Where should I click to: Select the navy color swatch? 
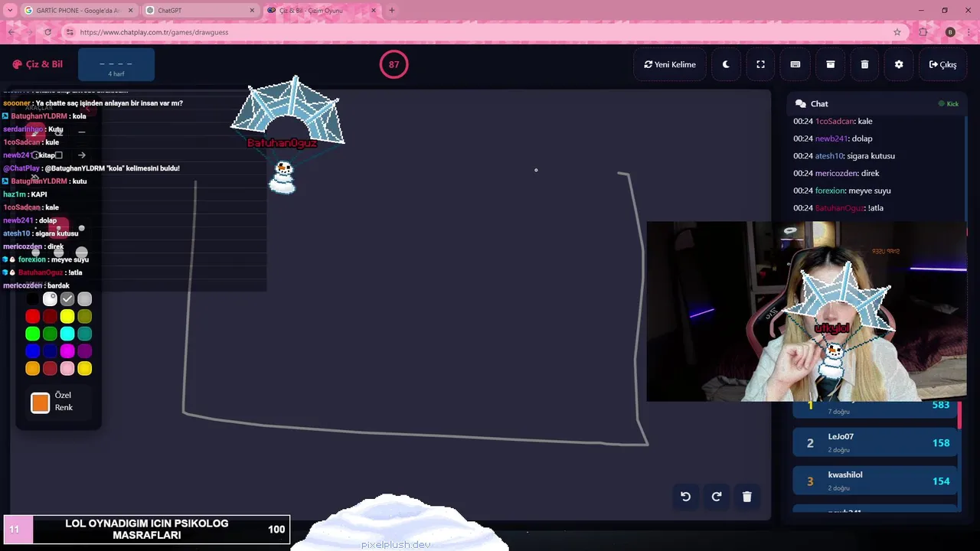tap(50, 351)
